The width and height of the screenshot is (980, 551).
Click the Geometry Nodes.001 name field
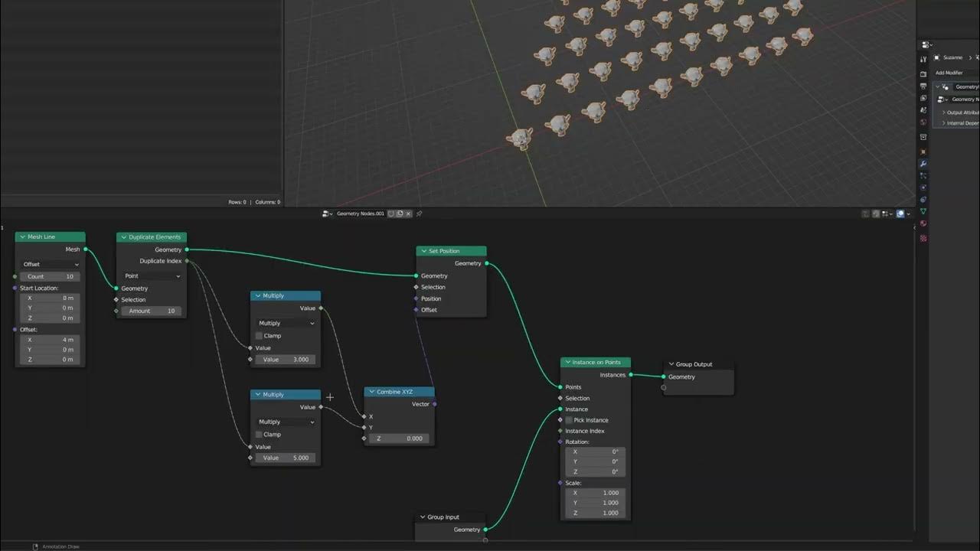click(x=361, y=214)
